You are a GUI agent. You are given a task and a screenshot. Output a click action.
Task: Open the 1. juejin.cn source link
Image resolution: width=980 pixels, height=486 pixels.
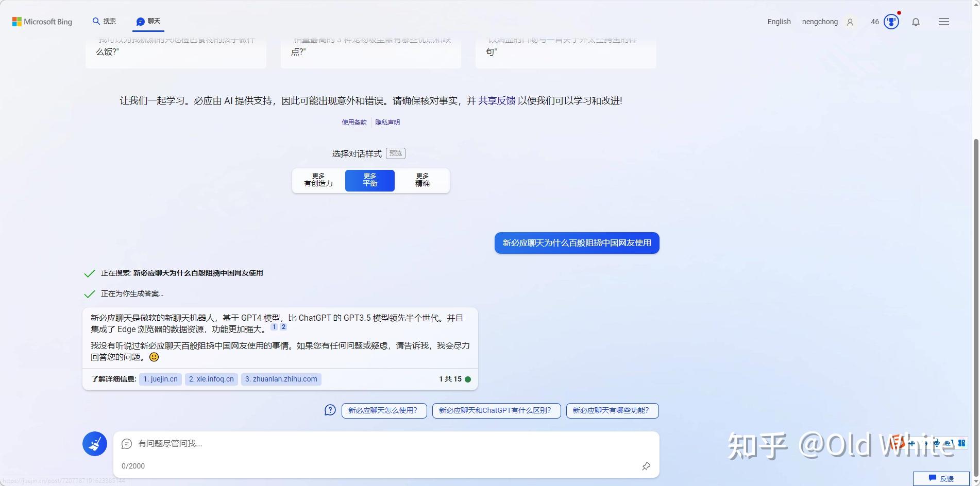(160, 379)
